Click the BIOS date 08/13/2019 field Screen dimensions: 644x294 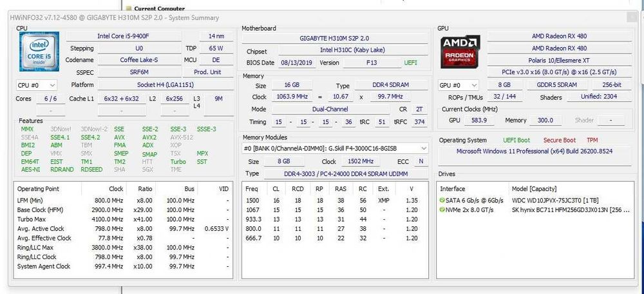pos(298,63)
